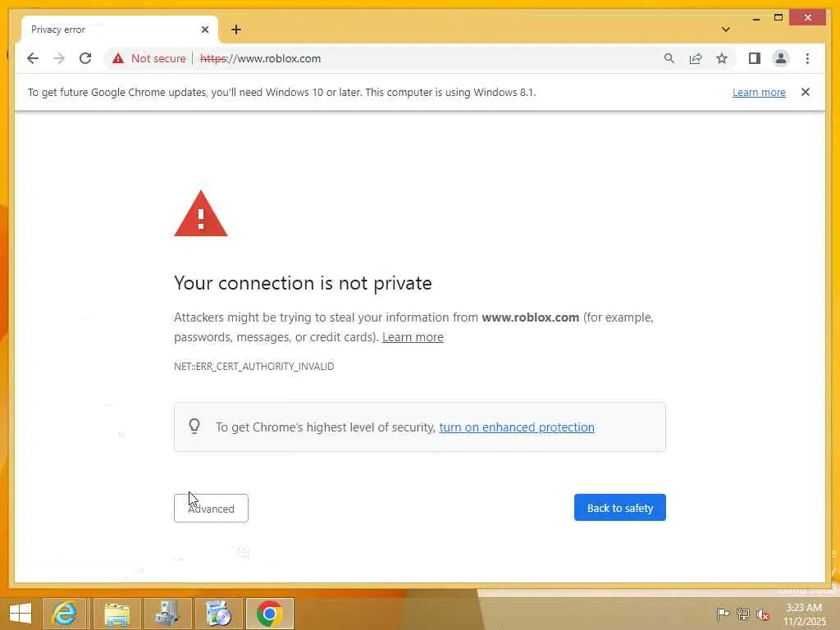Click the bold www.roblox.com text in warning

point(531,317)
